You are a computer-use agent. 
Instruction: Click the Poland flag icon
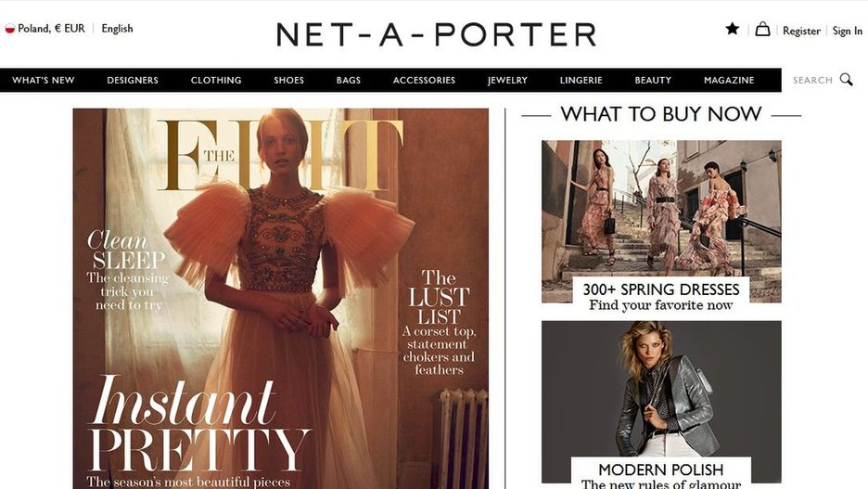(x=9, y=29)
